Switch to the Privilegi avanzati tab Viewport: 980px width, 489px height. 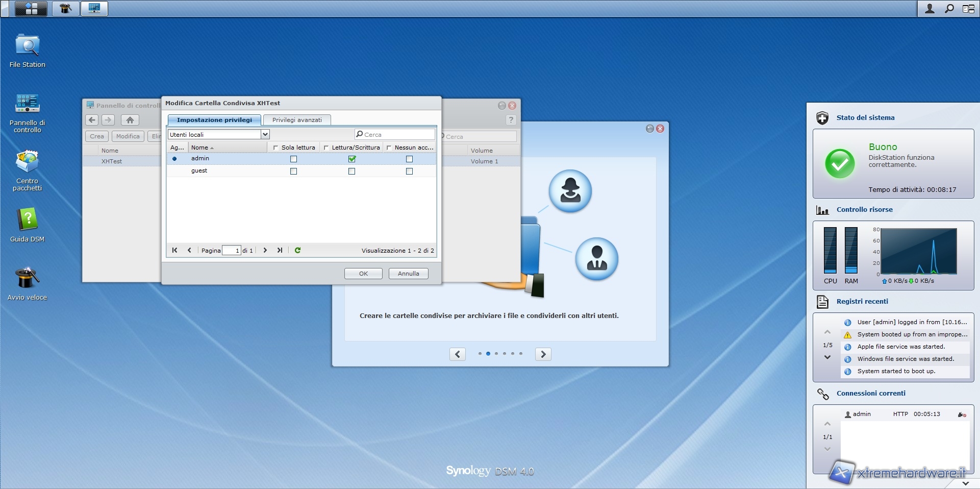[x=297, y=120]
